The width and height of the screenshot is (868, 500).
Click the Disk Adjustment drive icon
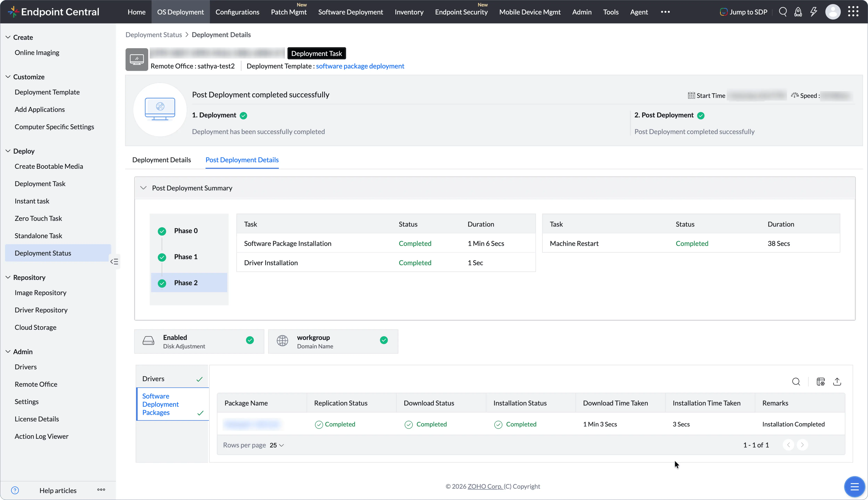pyautogui.click(x=148, y=341)
